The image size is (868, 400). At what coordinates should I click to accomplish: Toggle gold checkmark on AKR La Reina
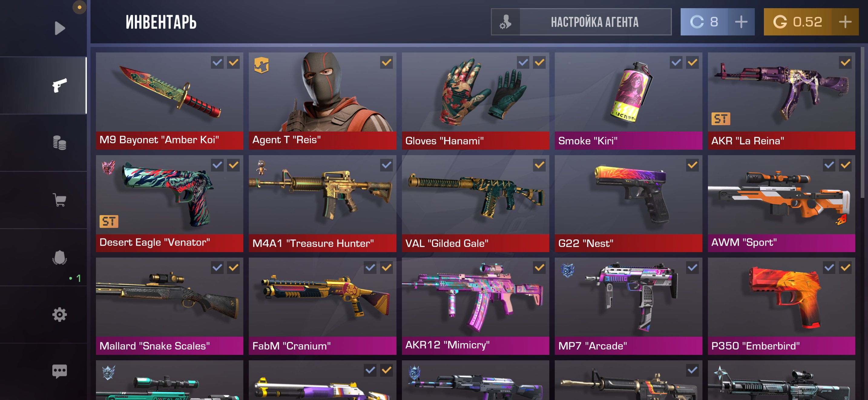tap(845, 62)
